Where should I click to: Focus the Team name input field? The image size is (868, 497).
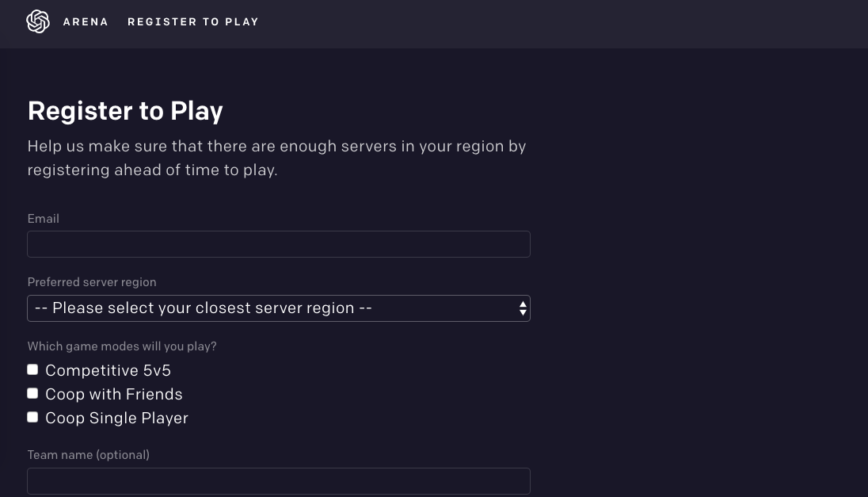[x=279, y=481]
